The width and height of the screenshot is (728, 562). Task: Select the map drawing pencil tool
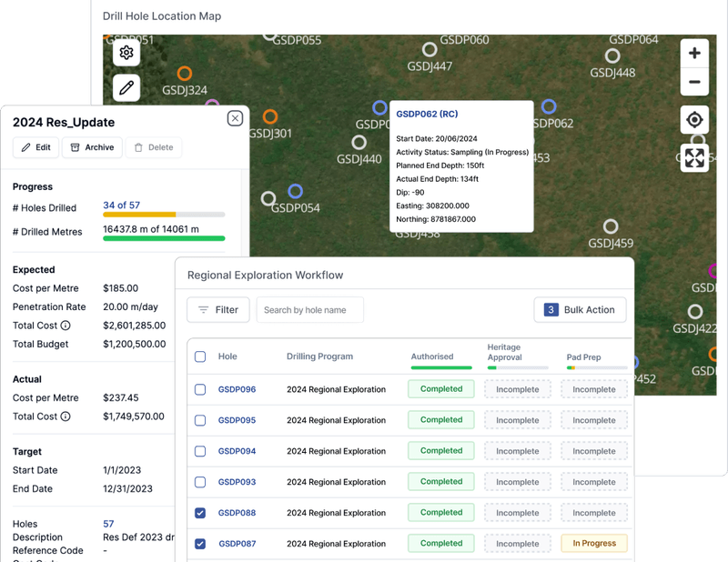point(126,88)
